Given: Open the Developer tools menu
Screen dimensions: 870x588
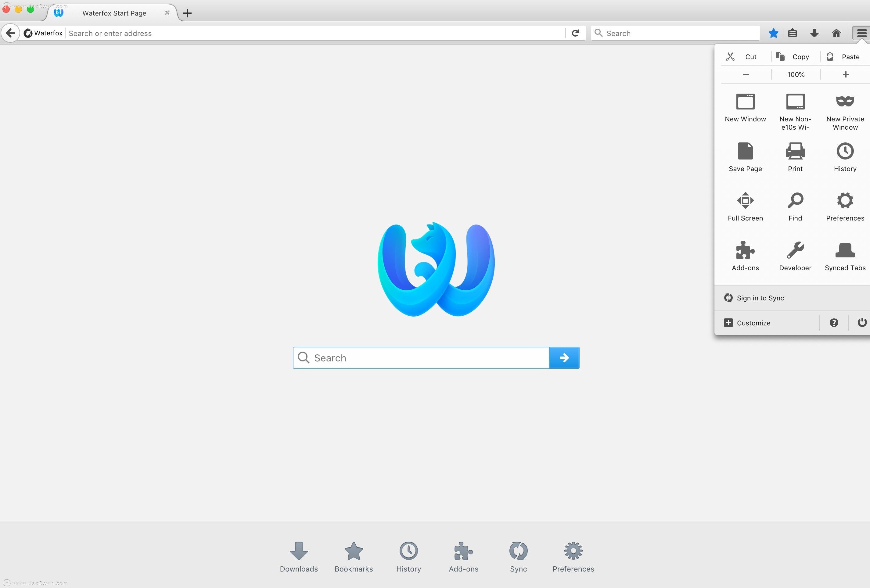Looking at the screenshot, I should 795,256.
